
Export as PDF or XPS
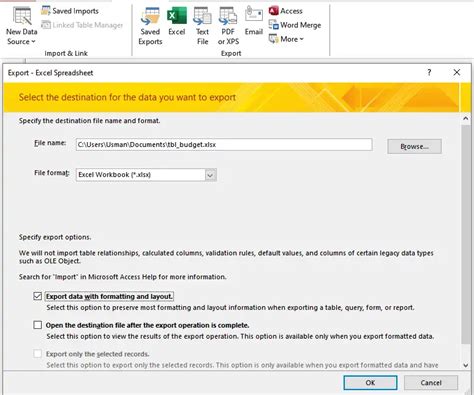pos(228,27)
